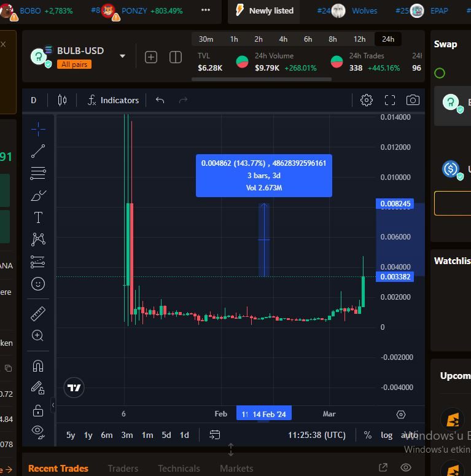Open the go to date calendar
Screen dimensions: 471x476
pos(214,435)
